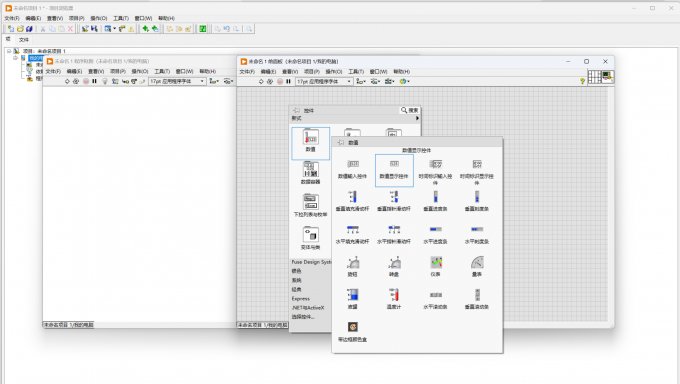
Task: Open 工具(T) menu in front panel window
Action: tap(356, 72)
